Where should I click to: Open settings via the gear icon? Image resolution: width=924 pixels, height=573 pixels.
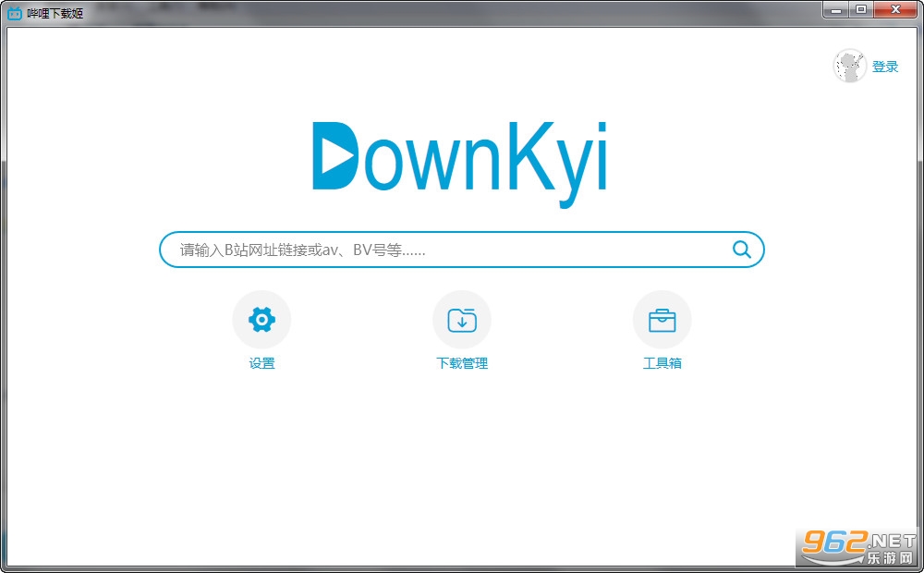(261, 320)
